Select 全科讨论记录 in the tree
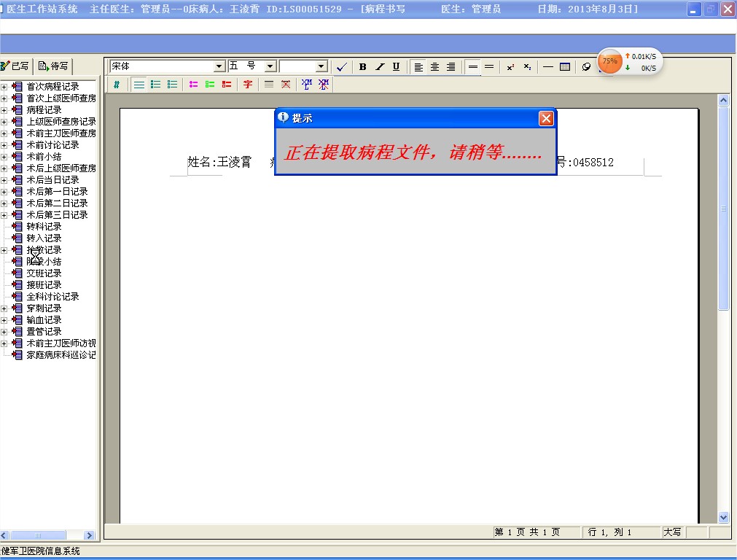The width and height of the screenshot is (737, 560). tap(52, 297)
